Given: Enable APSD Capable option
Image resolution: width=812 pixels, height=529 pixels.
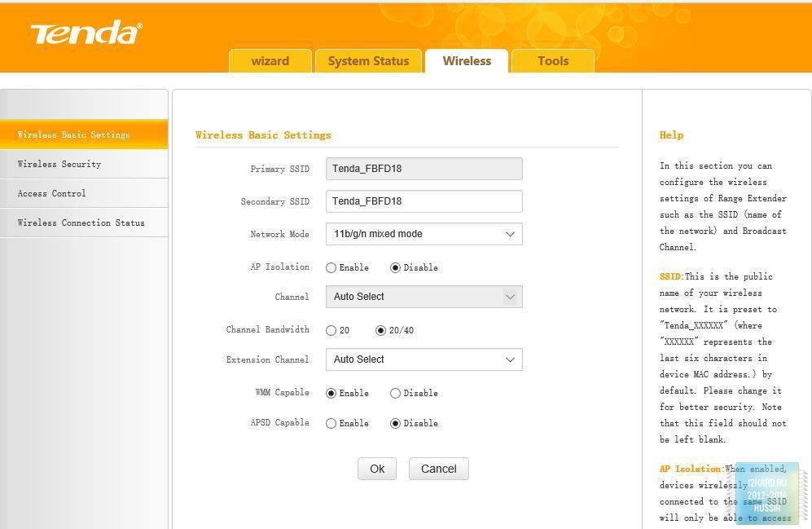Looking at the screenshot, I should tap(331, 423).
